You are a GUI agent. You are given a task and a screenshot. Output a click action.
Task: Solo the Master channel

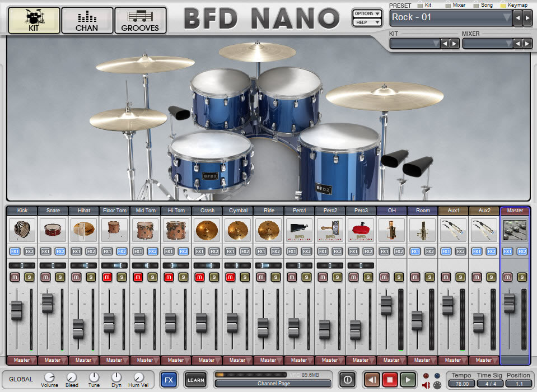522,277
